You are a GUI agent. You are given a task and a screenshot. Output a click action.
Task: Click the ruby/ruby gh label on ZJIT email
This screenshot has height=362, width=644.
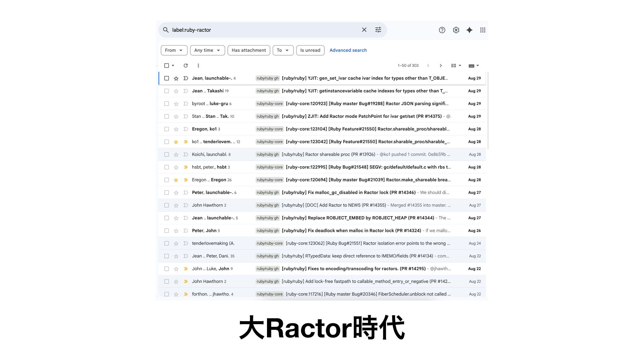(x=268, y=116)
